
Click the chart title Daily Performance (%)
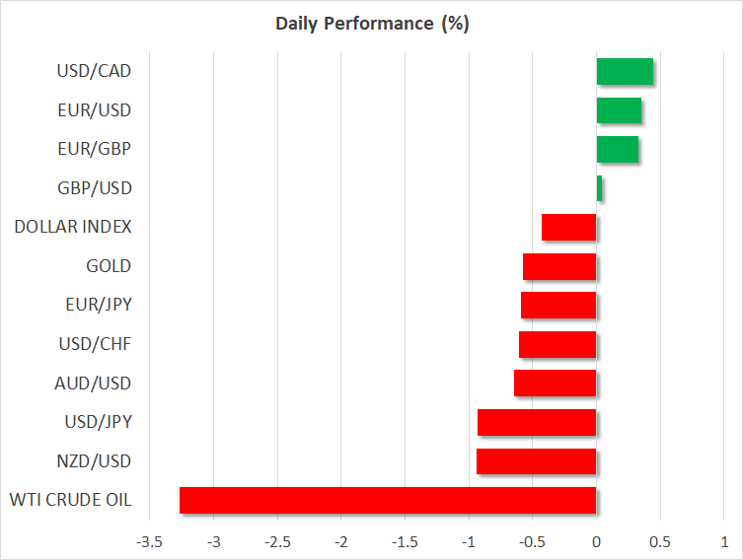pos(371,24)
